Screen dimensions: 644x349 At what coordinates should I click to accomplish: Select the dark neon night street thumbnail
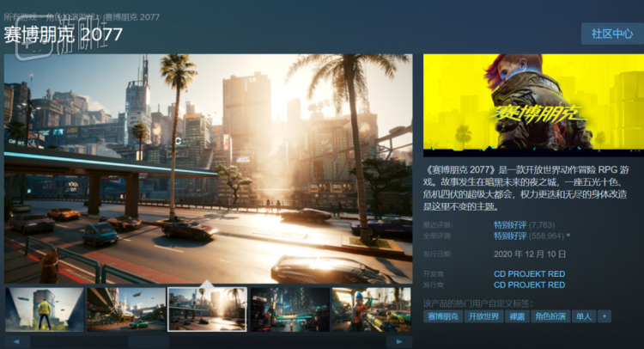click(290, 309)
